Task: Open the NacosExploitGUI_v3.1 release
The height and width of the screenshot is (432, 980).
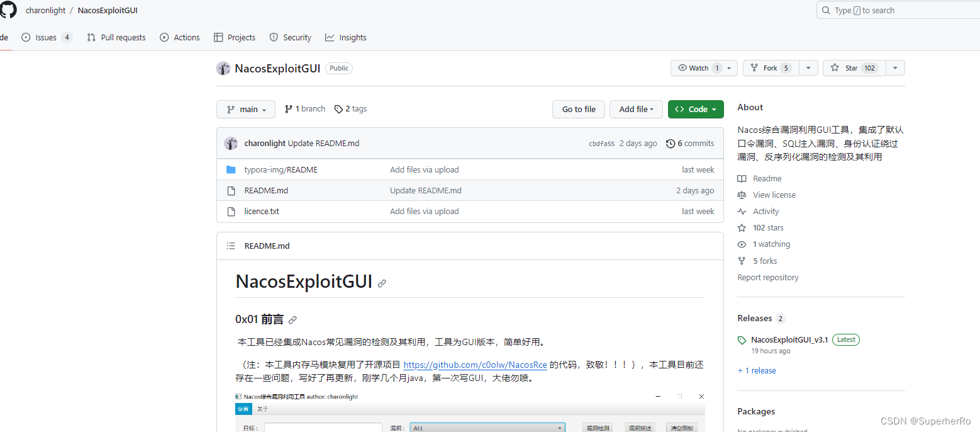Action: pyautogui.click(x=789, y=339)
